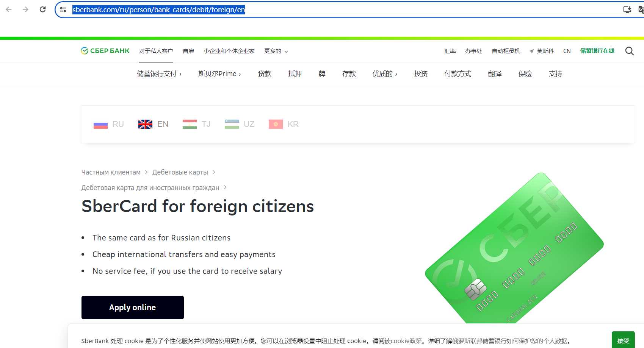The height and width of the screenshot is (348, 644).
Task: Click the install app icon in address bar
Action: (x=627, y=9)
